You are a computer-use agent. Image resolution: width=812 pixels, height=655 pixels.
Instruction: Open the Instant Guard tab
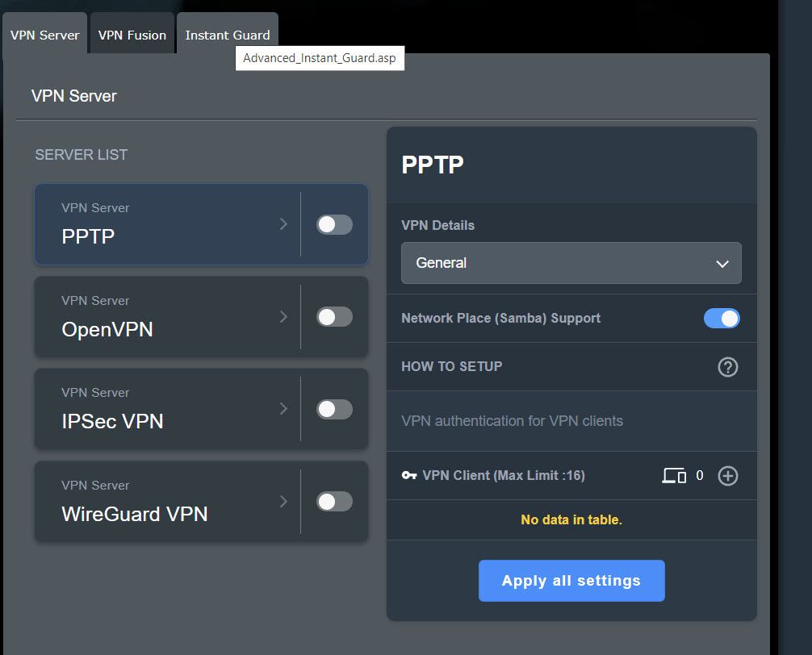pos(227,35)
